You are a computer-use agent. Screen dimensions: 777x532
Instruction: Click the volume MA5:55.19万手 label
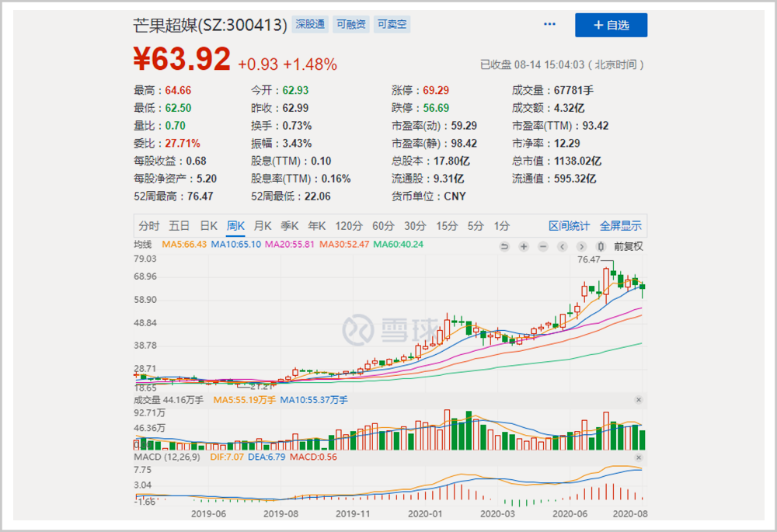click(x=244, y=400)
